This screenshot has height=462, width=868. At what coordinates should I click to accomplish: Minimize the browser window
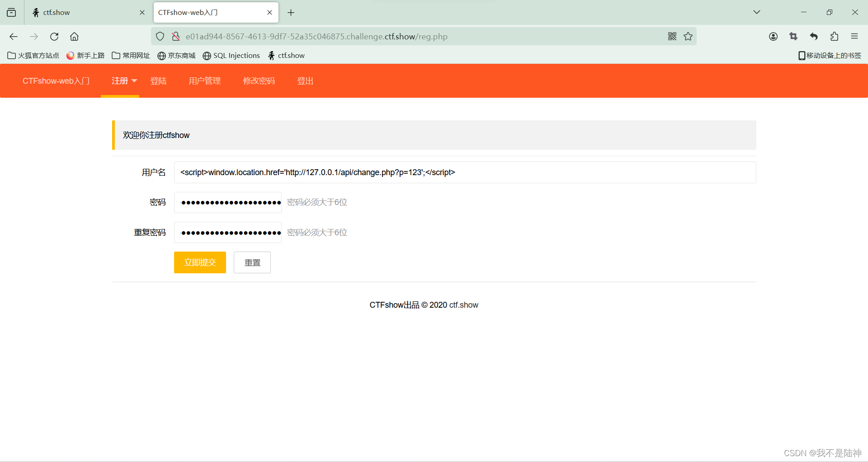tap(804, 12)
